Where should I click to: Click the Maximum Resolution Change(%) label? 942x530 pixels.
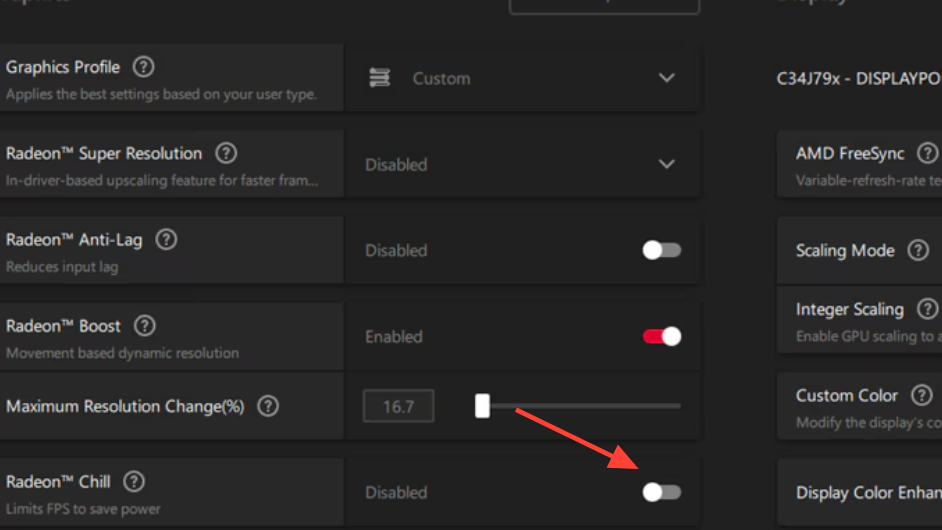pyautogui.click(x=125, y=407)
